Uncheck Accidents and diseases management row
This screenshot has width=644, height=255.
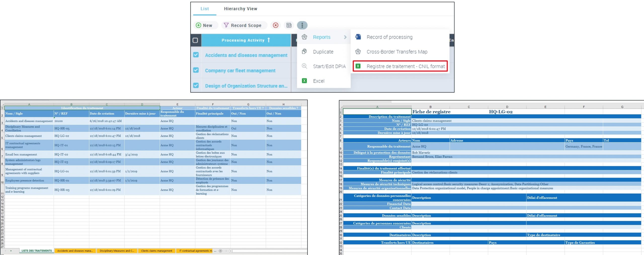tap(196, 55)
